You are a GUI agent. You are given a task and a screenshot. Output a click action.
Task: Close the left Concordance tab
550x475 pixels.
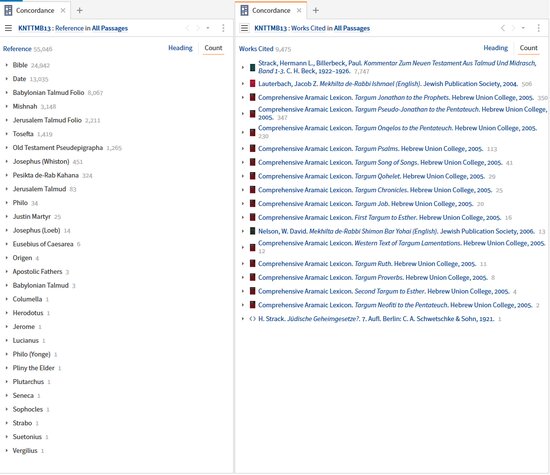tap(63, 11)
